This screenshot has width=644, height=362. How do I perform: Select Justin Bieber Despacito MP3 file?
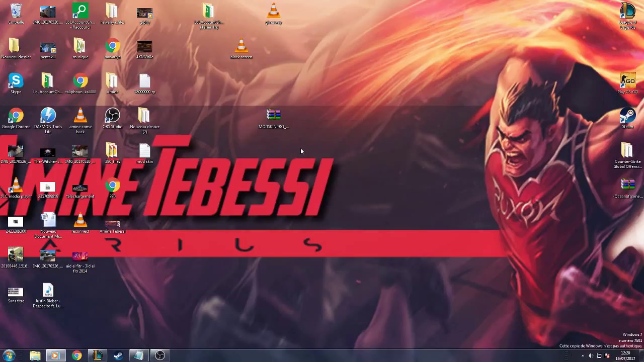[48, 295]
